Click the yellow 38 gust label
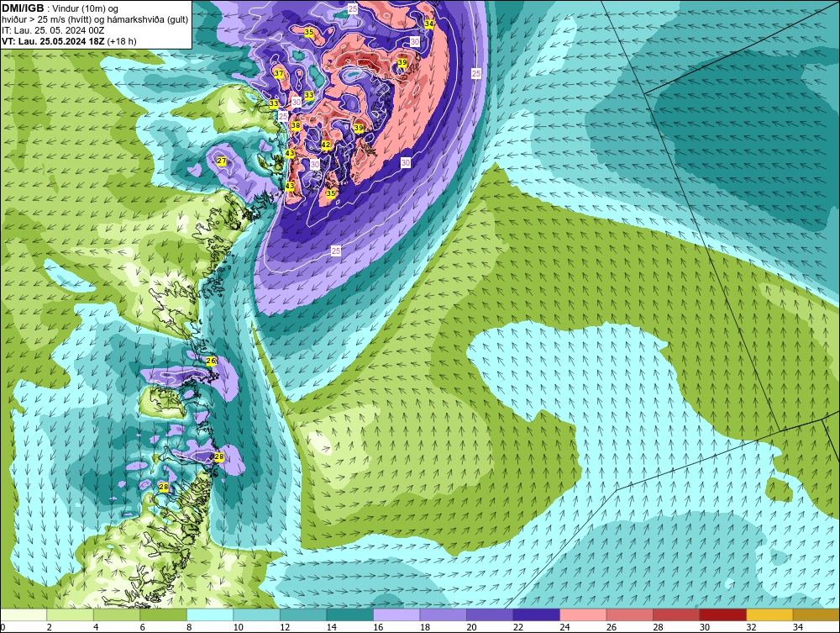The width and height of the screenshot is (840, 633). tap(295, 125)
